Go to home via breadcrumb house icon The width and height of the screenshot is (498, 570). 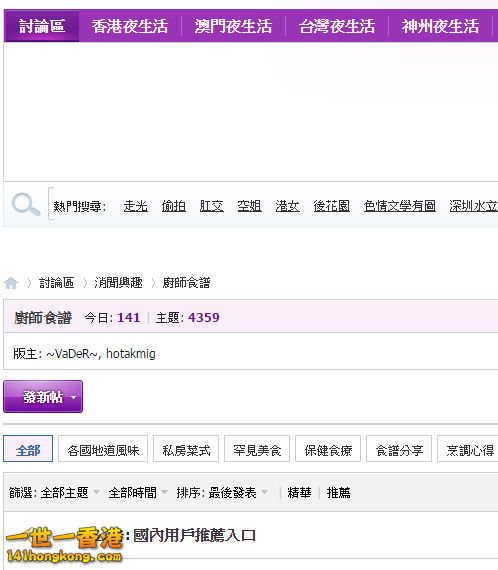pos(11,283)
